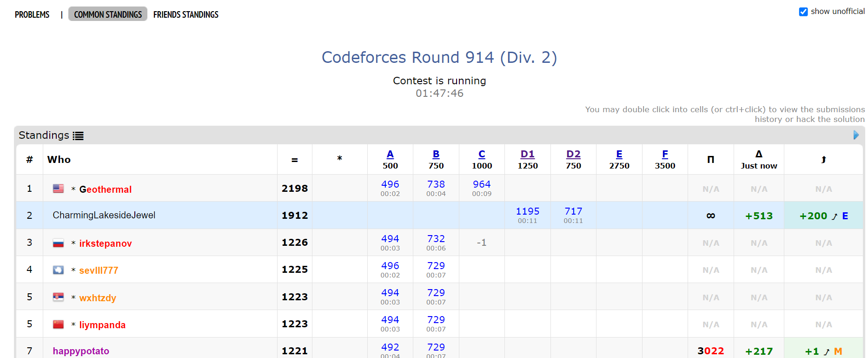This screenshot has height=358, width=868.
Task: Click sevlll777's problem A score 496
Action: (390, 266)
